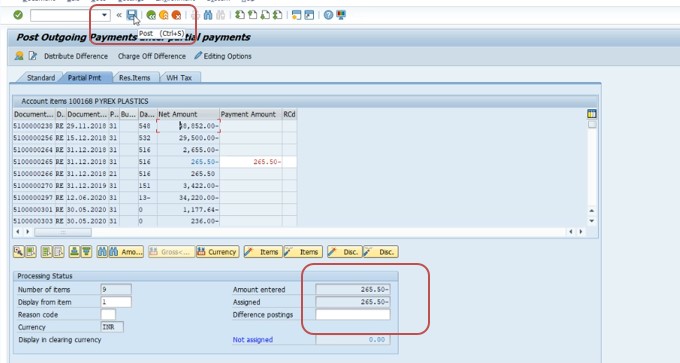Viewport: 680px width, 363px height.
Task: Go to next page icon
Action: pos(265,15)
